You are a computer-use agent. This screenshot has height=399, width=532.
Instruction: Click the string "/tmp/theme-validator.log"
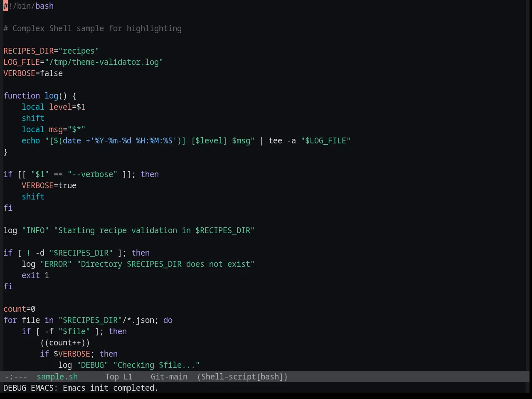103,62
